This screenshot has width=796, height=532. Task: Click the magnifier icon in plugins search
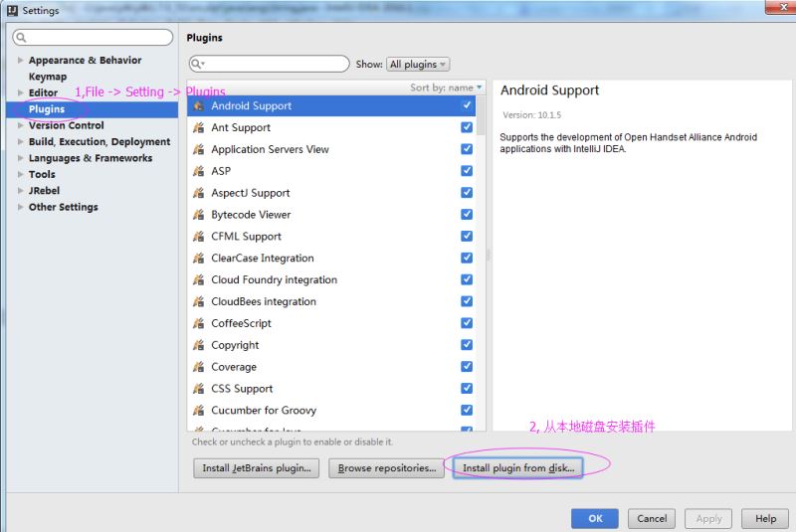point(197,64)
